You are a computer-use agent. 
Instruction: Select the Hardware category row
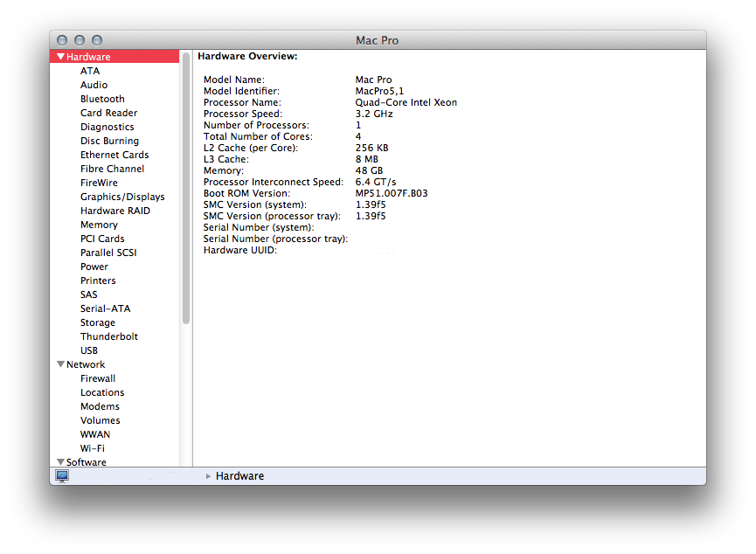tap(114, 57)
